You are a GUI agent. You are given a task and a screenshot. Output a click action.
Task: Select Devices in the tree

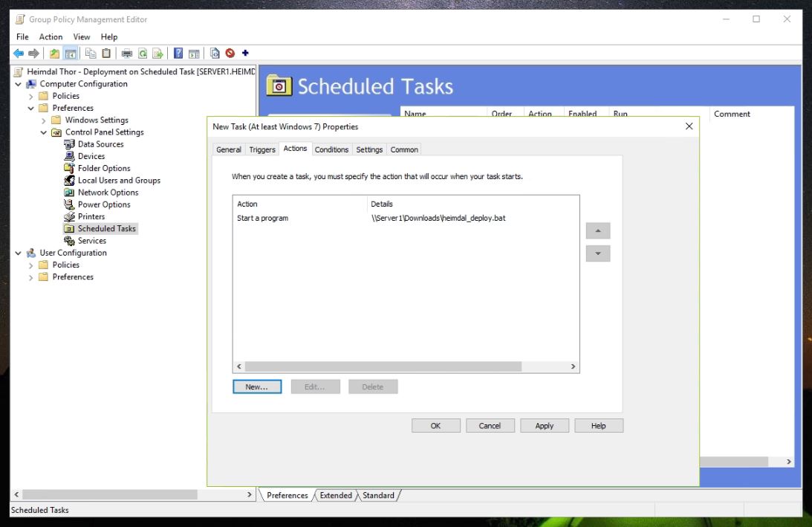(91, 156)
